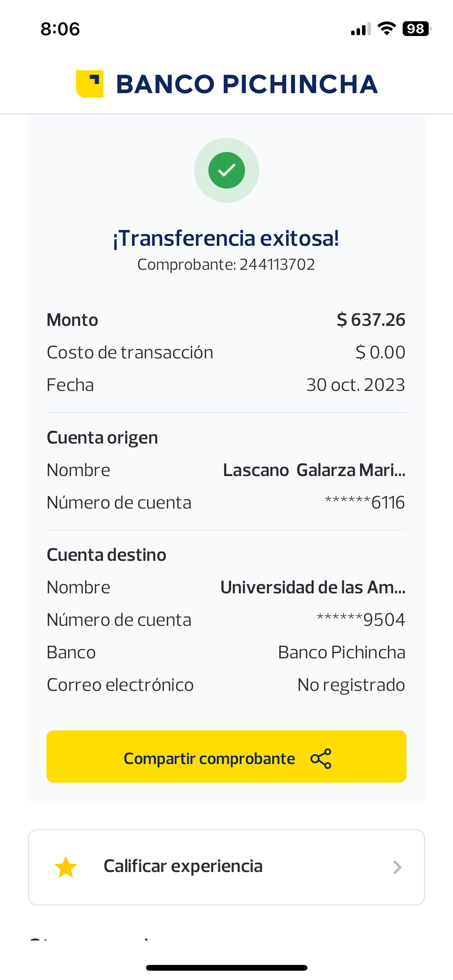Tap the cellular signal bars icon
This screenshot has width=453, height=980.
pos(360,29)
